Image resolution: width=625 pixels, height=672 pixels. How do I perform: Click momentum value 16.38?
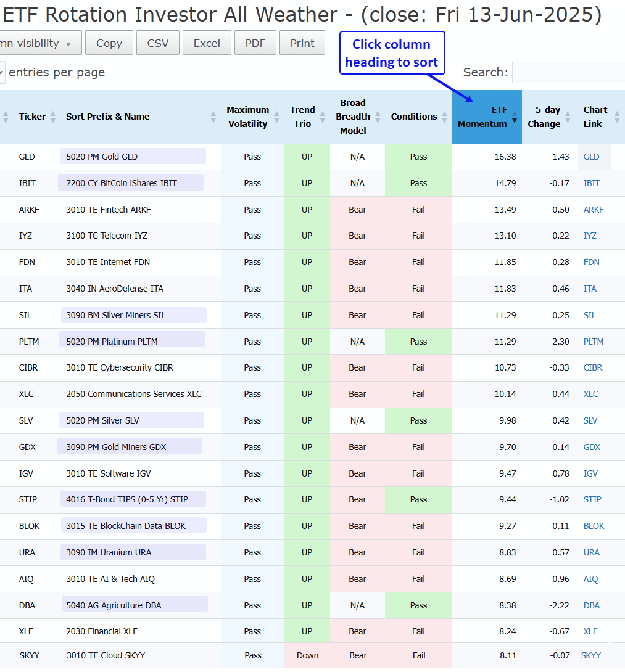pyautogui.click(x=505, y=157)
